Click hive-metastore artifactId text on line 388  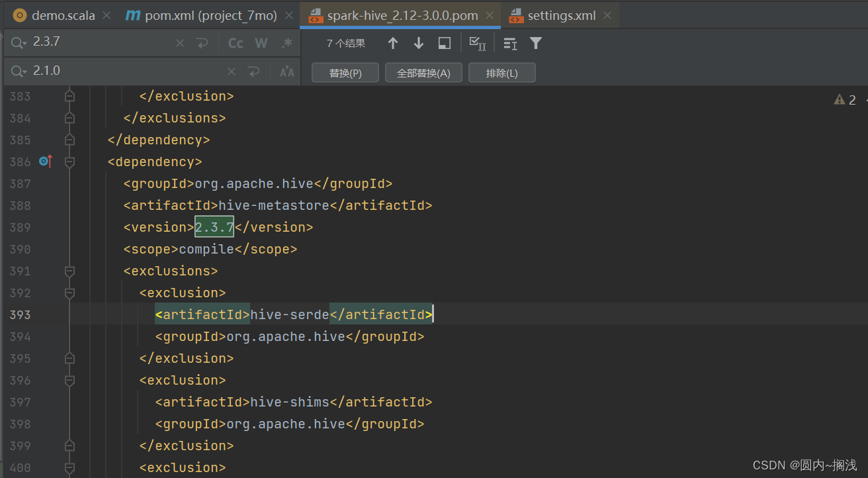point(274,205)
